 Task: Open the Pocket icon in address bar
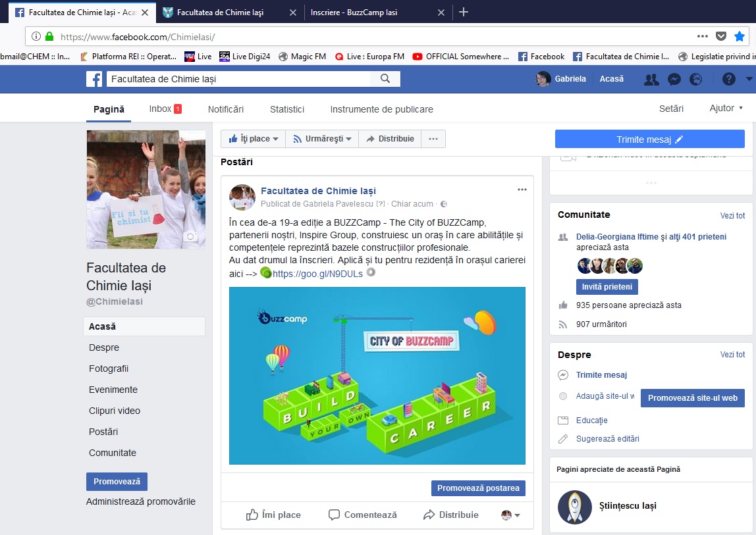pos(721,36)
